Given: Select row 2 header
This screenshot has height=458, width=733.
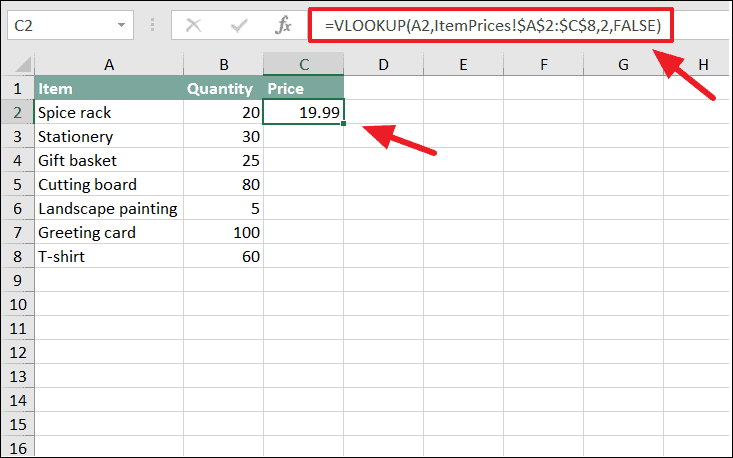Looking at the screenshot, I should click(18, 112).
